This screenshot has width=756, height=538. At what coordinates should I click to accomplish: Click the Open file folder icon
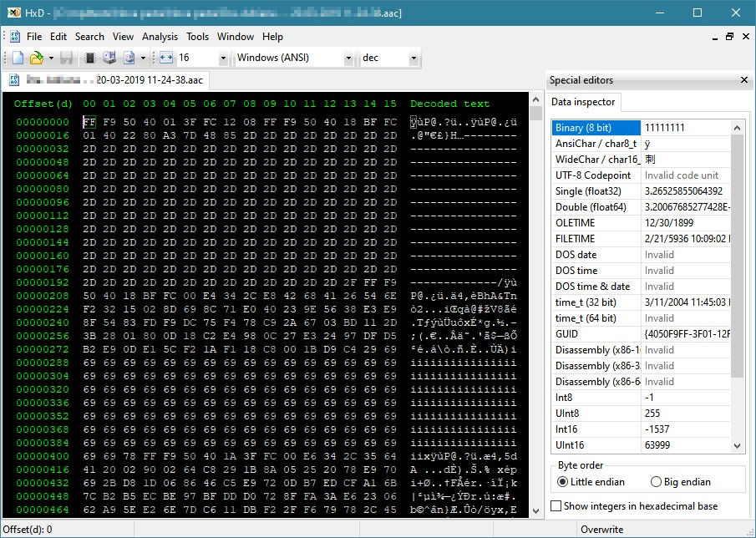(36, 58)
